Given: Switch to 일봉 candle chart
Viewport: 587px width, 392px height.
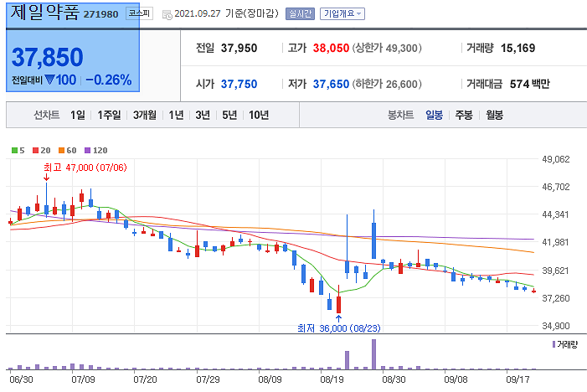Looking at the screenshot, I should coord(435,115).
